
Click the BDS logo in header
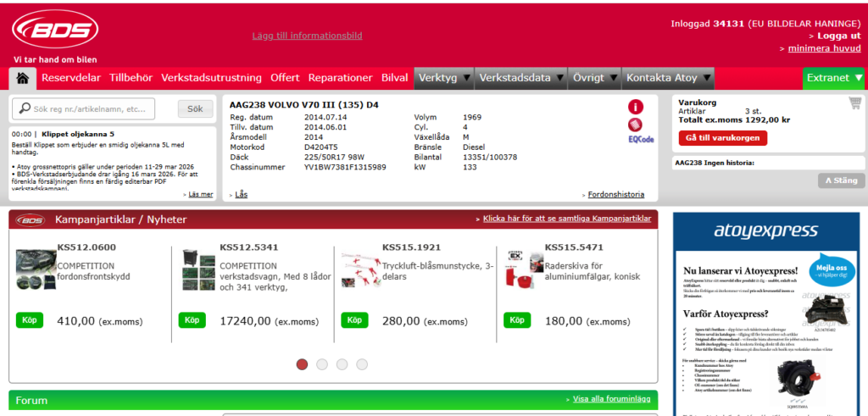[54, 30]
